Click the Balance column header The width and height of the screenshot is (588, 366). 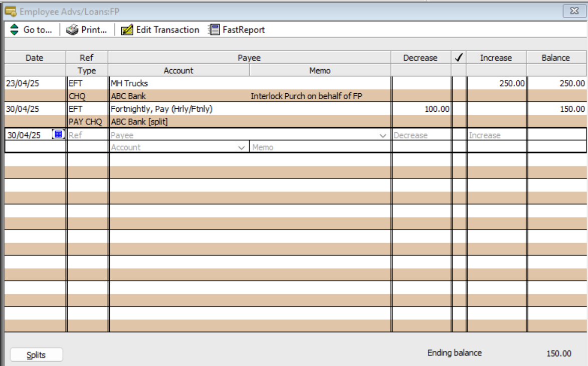pyautogui.click(x=556, y=57)
